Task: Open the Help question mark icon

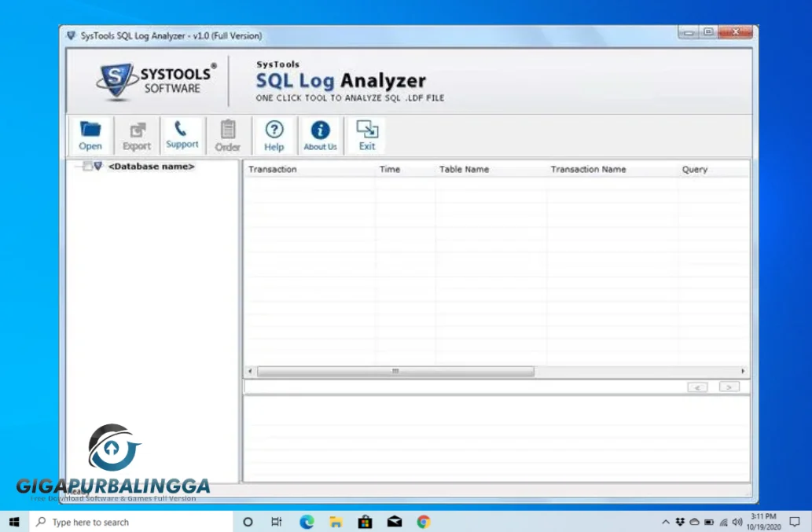Action: pyautogui.click(x=274, y=136)
